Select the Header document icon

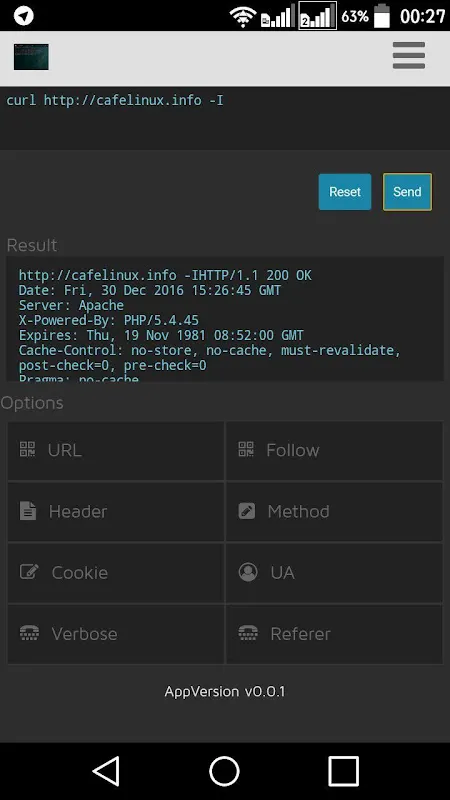coord(28,511)
